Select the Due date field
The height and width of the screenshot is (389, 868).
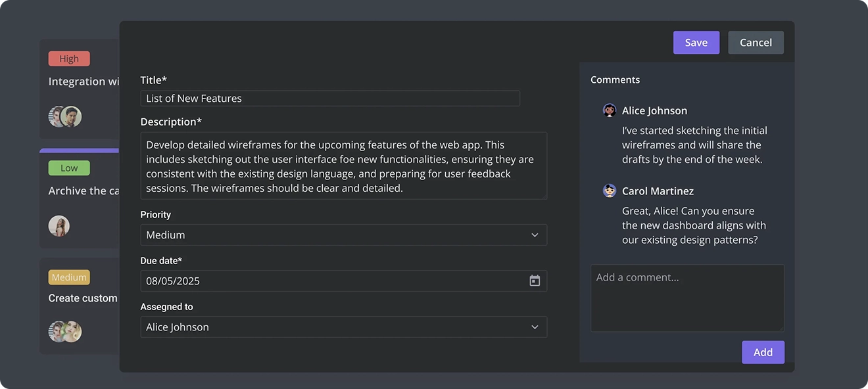click(x=329, y=281)
